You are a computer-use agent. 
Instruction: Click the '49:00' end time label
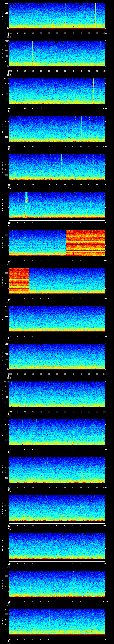tap(105, 184)
